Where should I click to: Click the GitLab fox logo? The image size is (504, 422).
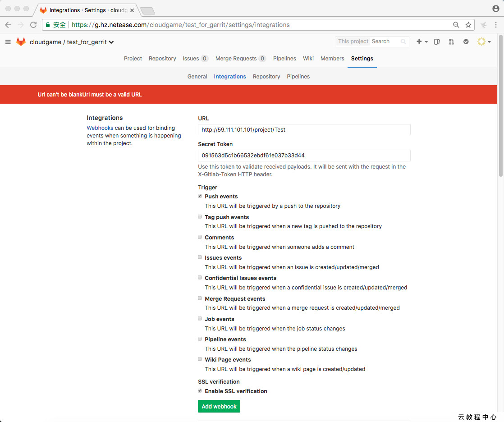(x=21, y=42)
